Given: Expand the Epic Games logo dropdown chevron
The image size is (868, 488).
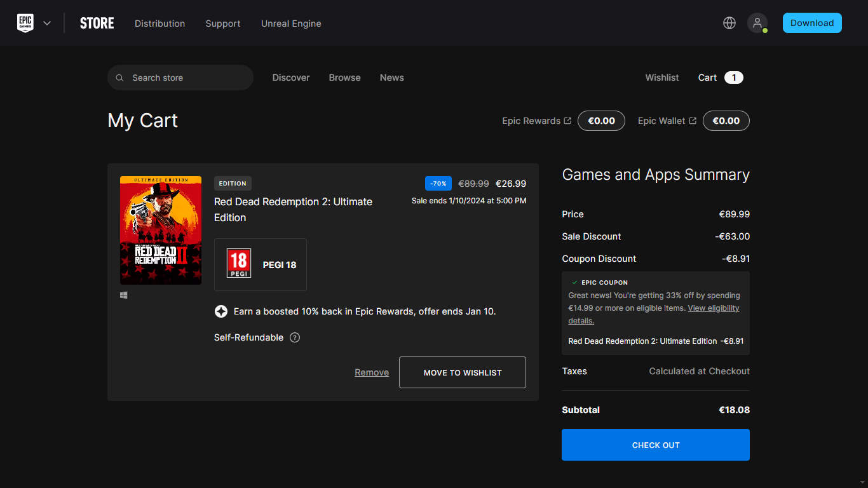Looking at the screenshot, I should pos(47,24).
